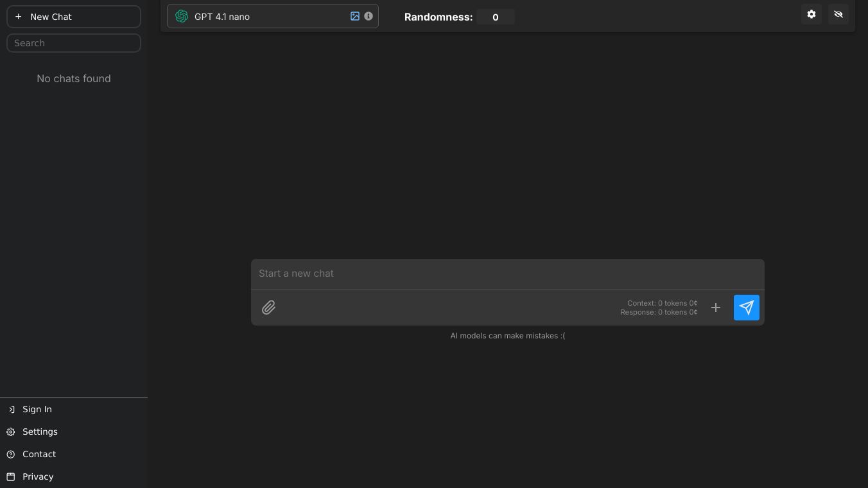Open Settings in the sidebar menu
This screenshot has height=488, width=868.
(74, 431)
